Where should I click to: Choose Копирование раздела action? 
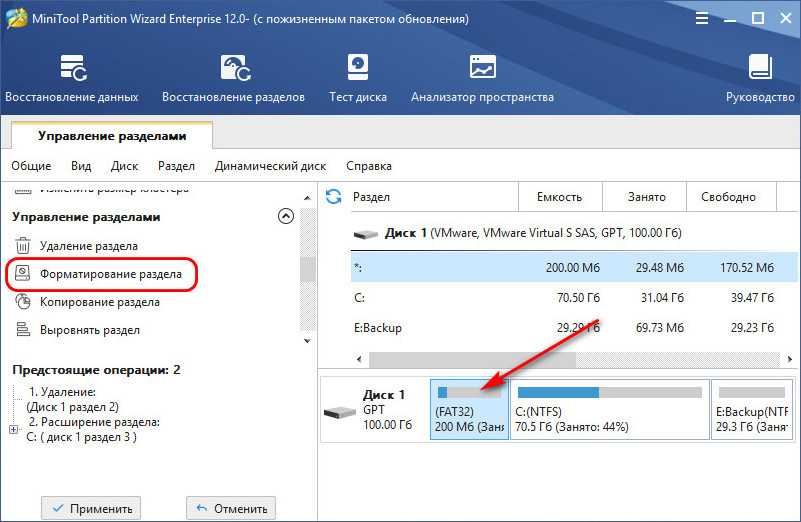(99, 302)
